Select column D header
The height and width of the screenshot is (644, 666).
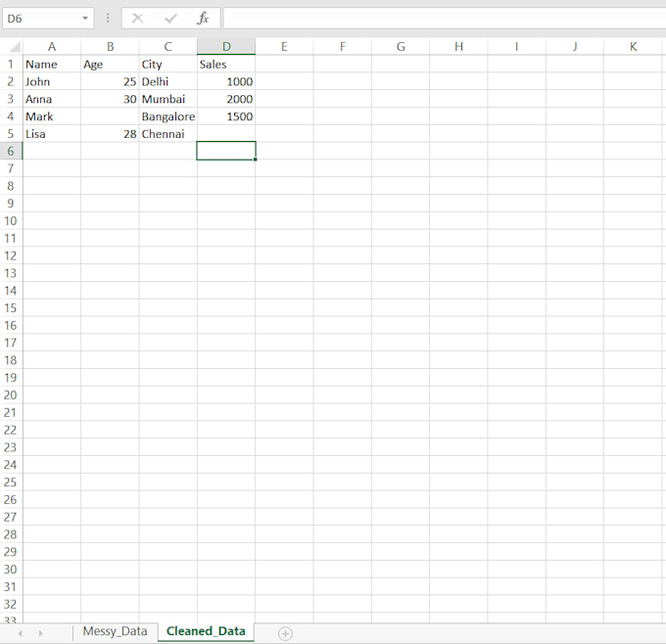click(226, 46)
